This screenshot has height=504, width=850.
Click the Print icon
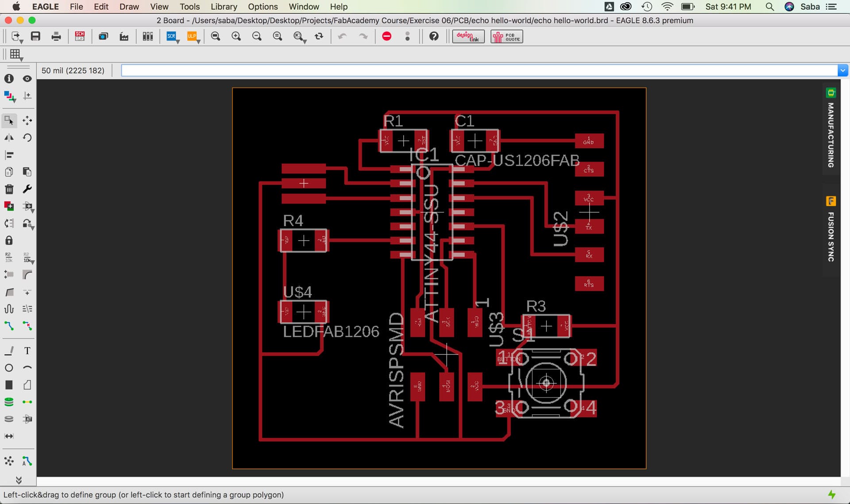pos(56,36)
